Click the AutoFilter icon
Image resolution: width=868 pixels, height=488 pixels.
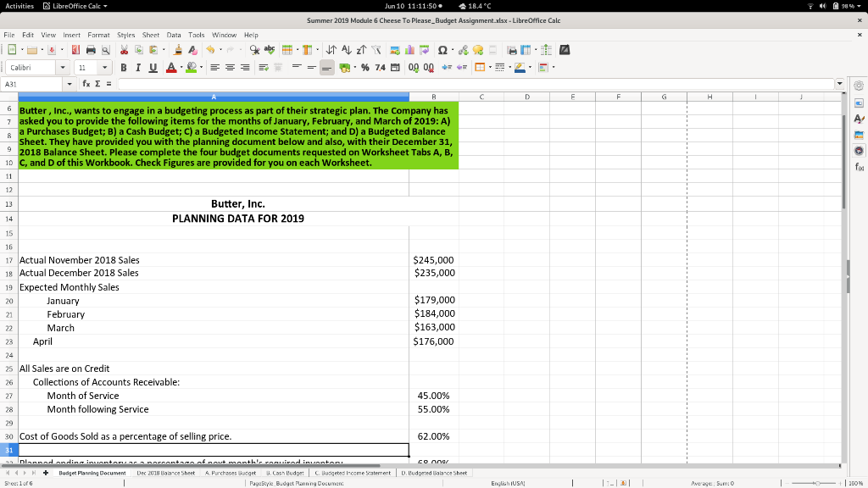pos(376,50)
